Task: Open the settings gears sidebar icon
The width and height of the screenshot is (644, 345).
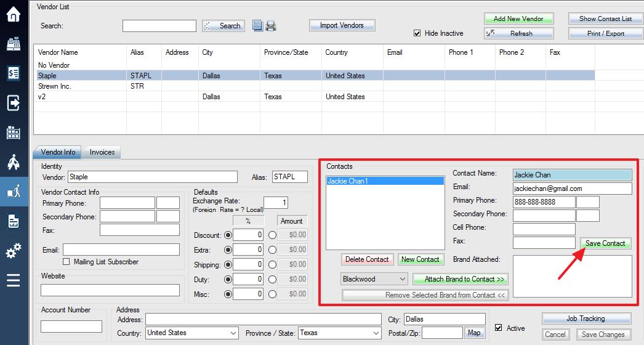Action: pos(14,250)
